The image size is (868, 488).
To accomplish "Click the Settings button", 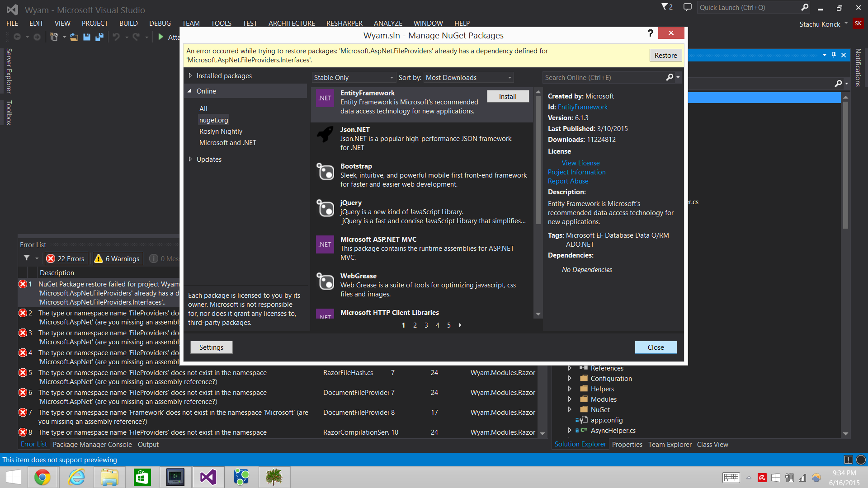I will tap(211, 347).
